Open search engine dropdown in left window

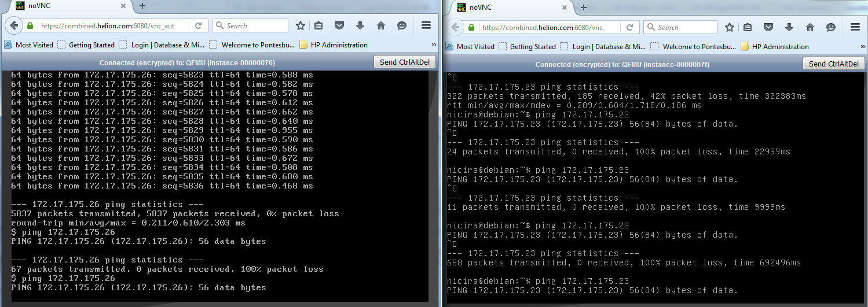[219, 25]
